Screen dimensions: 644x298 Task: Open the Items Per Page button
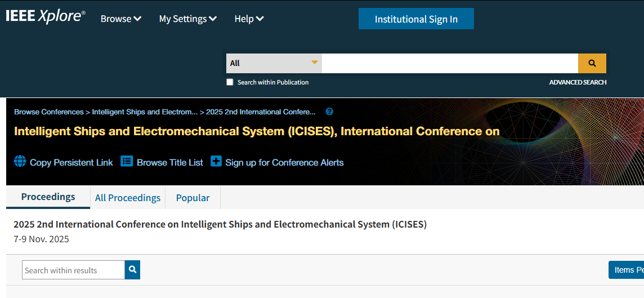(626, 270)
